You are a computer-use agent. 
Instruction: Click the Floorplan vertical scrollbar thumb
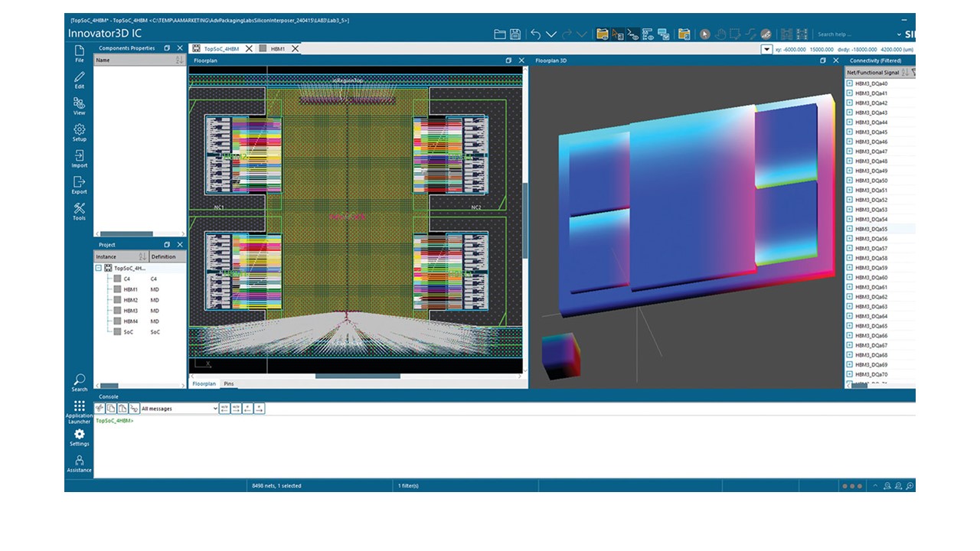pyautogui.click(x=525, y=222)
